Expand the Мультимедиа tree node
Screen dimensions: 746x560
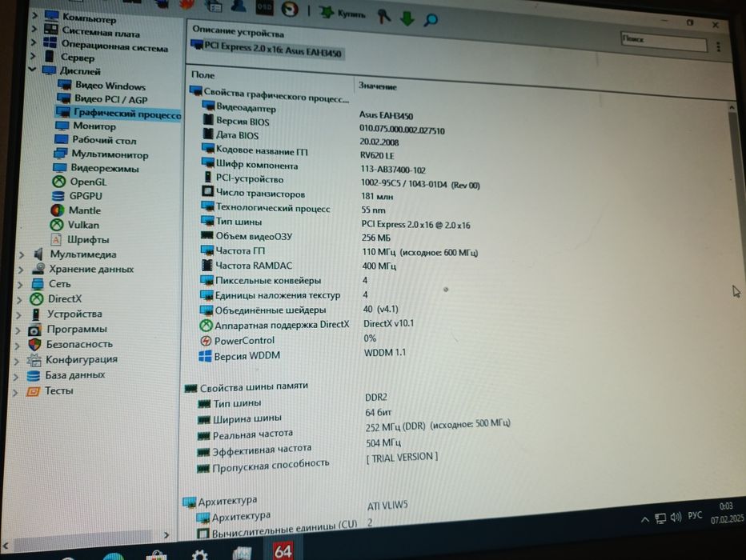[x=22, y=255]
